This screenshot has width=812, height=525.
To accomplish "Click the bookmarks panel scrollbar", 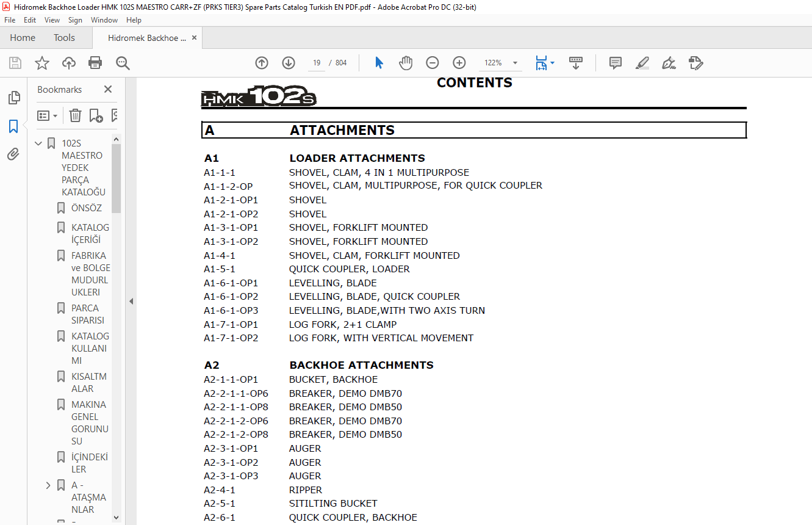I will point(117,178).
